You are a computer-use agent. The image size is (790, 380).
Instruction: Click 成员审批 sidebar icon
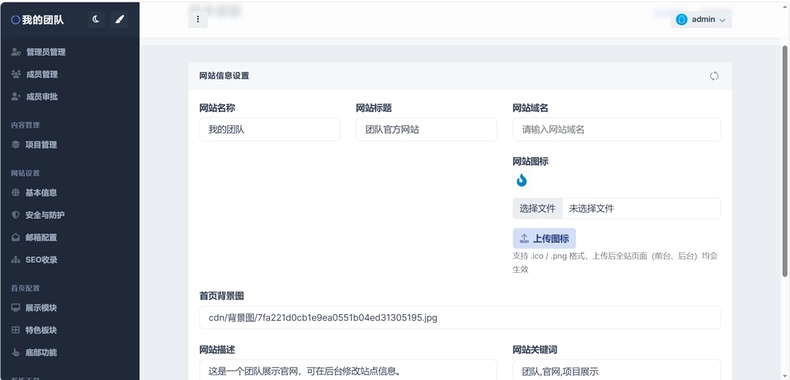(16, 97)
